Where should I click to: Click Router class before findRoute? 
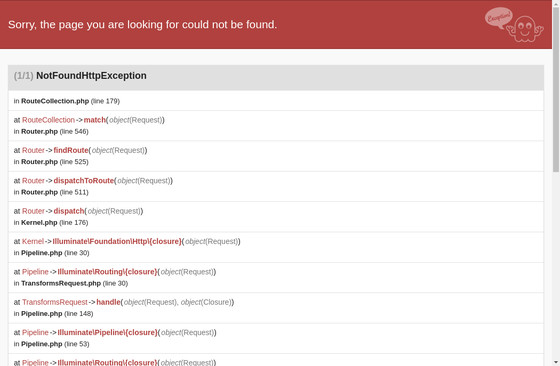pos(33,150)
